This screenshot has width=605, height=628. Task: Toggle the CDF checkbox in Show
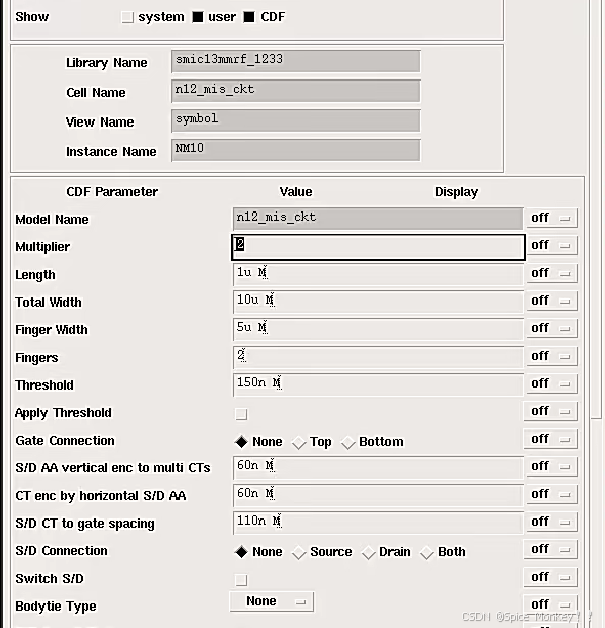point(249,17)
